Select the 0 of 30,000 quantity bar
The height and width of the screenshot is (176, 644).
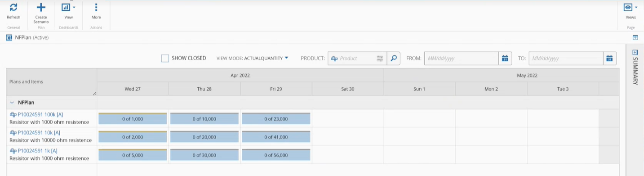coord(204,155)
